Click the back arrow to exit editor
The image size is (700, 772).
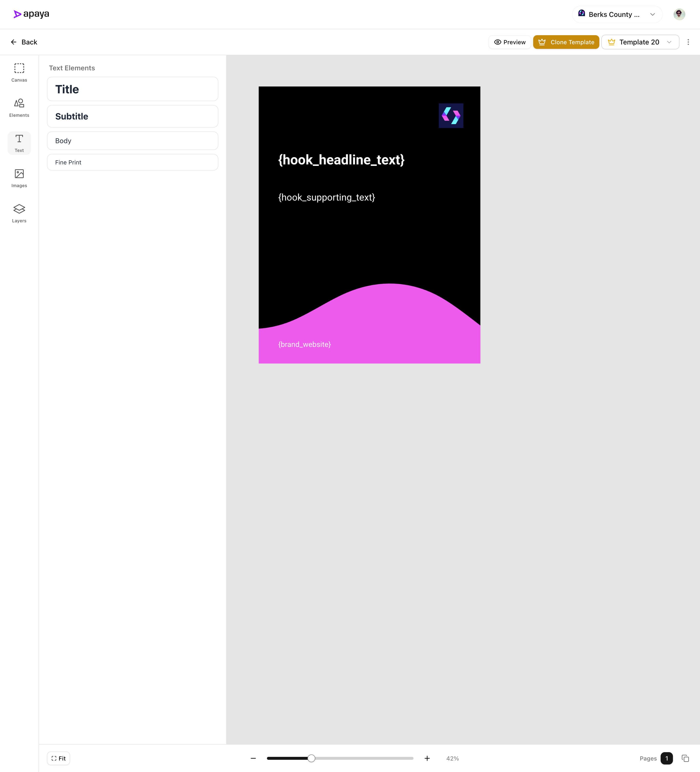[x=14, y=42]
